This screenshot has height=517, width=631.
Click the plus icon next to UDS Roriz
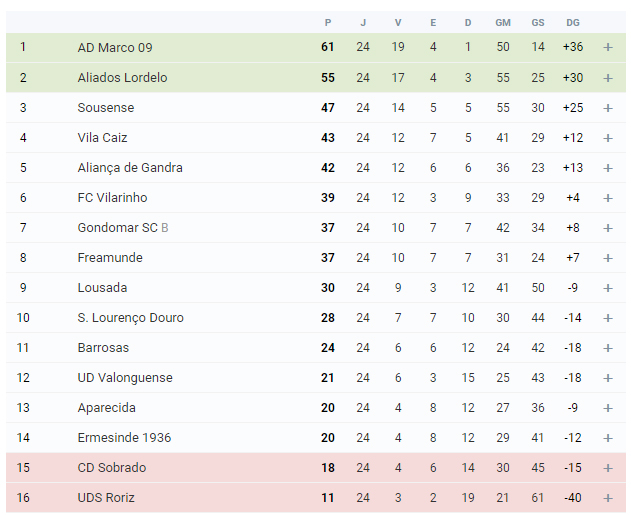coord(608,498)
